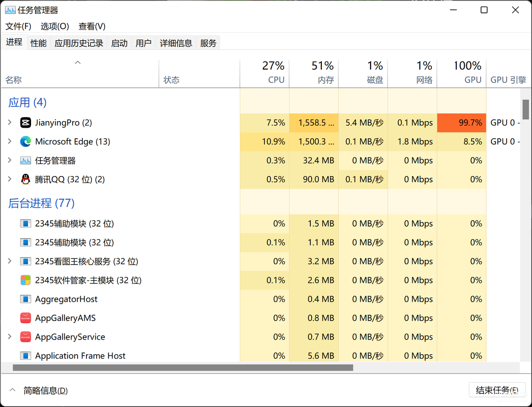Viewport: 532px width, 407px height.
Task: Click the 任务管理器 process icon
Action: click(25, 160)
